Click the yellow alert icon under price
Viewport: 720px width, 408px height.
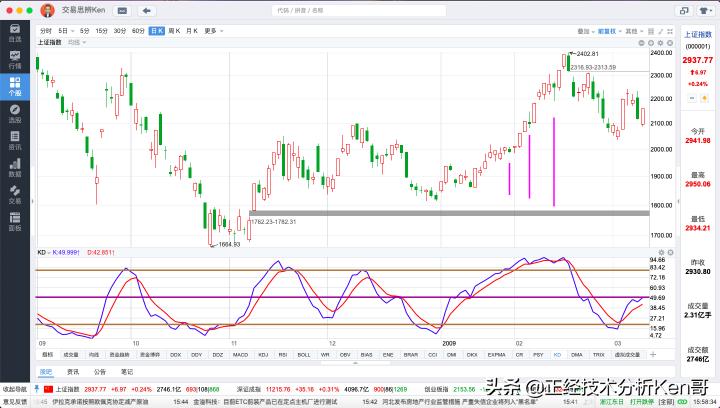pyautogui.click(x=704, y=98)
